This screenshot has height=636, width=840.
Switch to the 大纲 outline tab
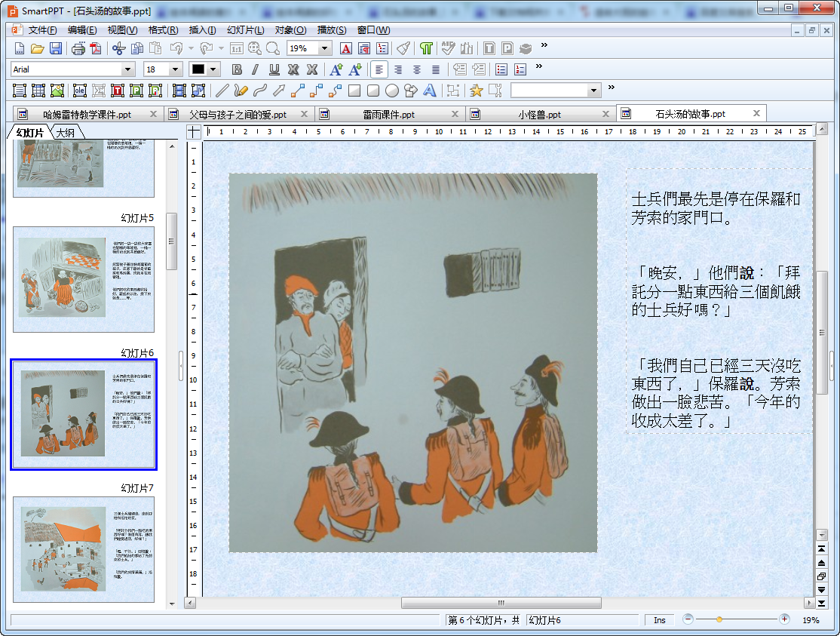(66, 132)
